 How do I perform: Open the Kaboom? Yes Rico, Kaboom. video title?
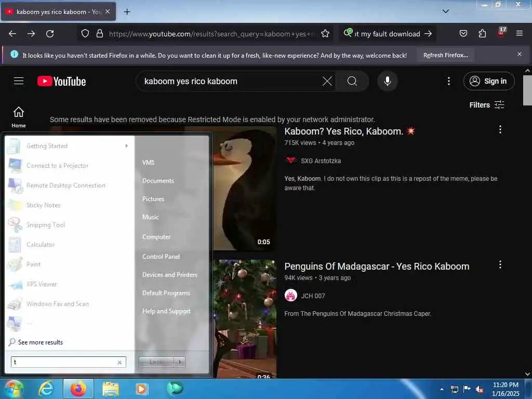[x=350, y=131]
